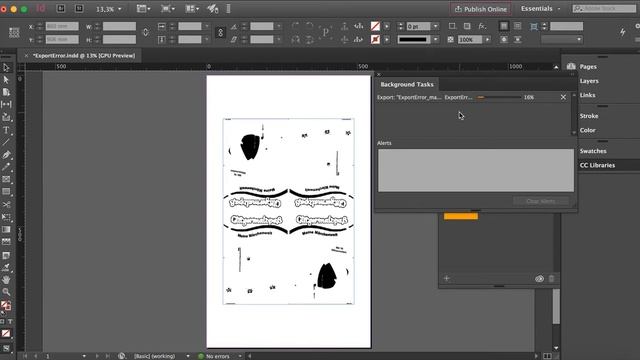This screenshot has width=640, height=360.
Task: Click the Background Tasks panel tab
Action: (407, 84)
